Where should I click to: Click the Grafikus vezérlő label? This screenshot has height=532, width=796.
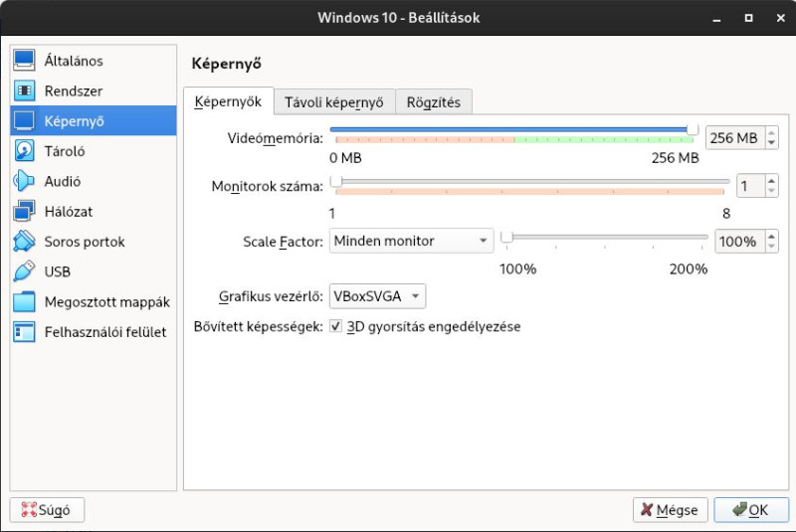click(271, 296)
